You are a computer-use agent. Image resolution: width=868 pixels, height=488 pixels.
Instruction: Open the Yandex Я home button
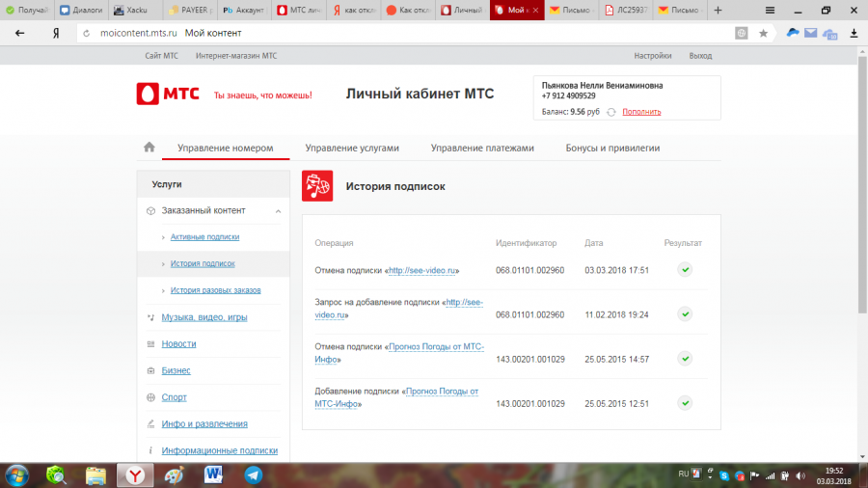pos(56,33)
